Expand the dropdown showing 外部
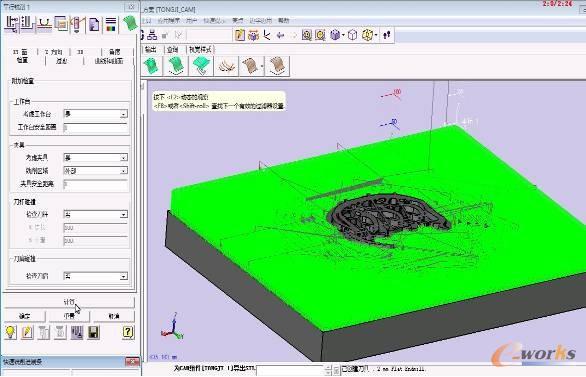 click(x=96, y=171)
